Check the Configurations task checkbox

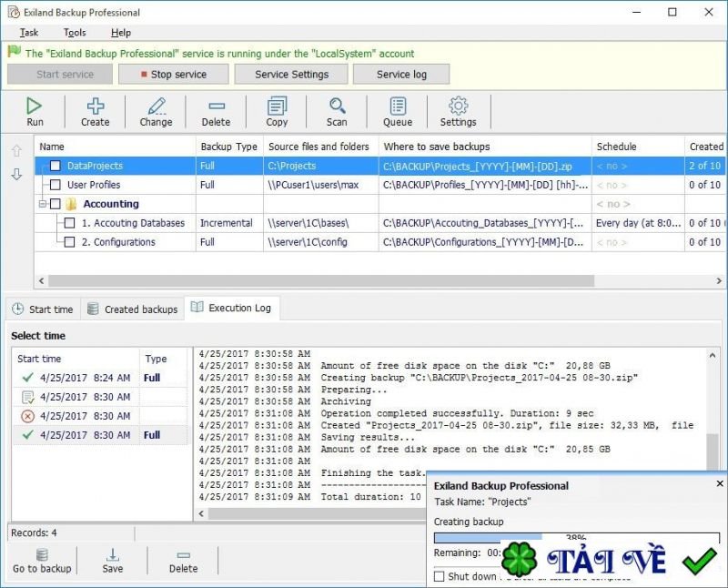click(70, 242)
